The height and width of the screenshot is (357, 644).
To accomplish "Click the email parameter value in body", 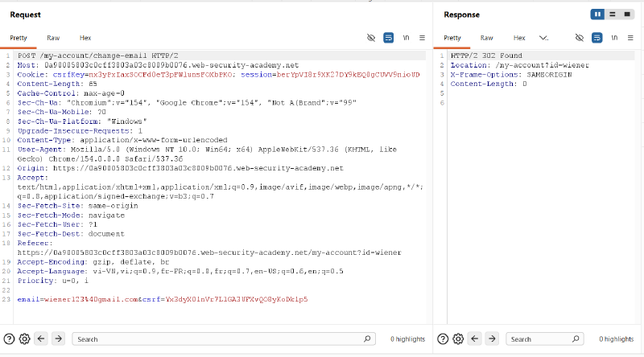I will (x=91, y=299).
